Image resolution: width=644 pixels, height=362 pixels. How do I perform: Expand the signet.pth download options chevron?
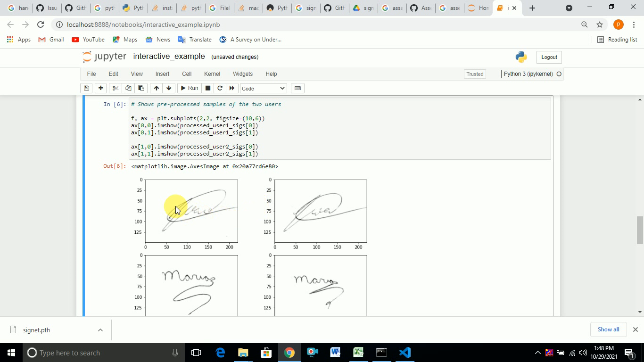[x=100, y=330]
